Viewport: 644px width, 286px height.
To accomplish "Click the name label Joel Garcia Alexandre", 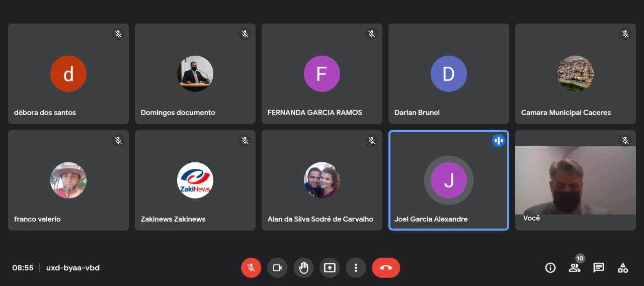I will pyautogui.click(x=431, y=219).
